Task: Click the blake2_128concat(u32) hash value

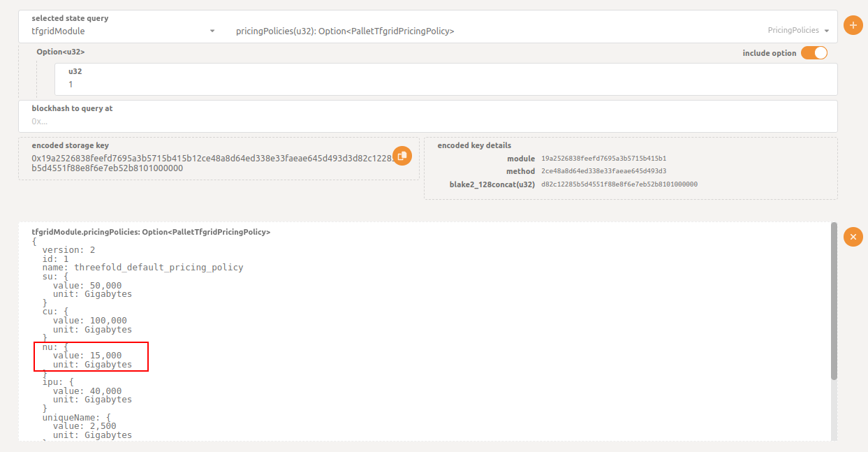Action: (x=619, y=184)
